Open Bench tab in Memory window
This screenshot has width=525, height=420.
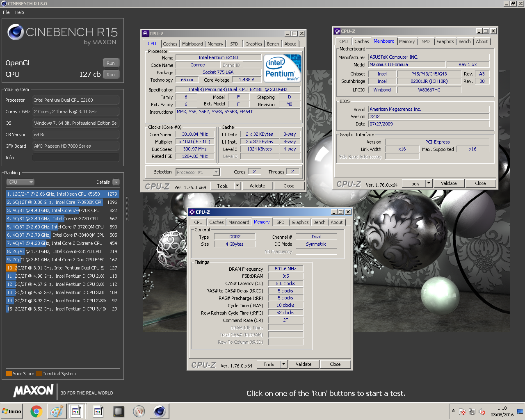pyautogui.click(x=319, y=222)
